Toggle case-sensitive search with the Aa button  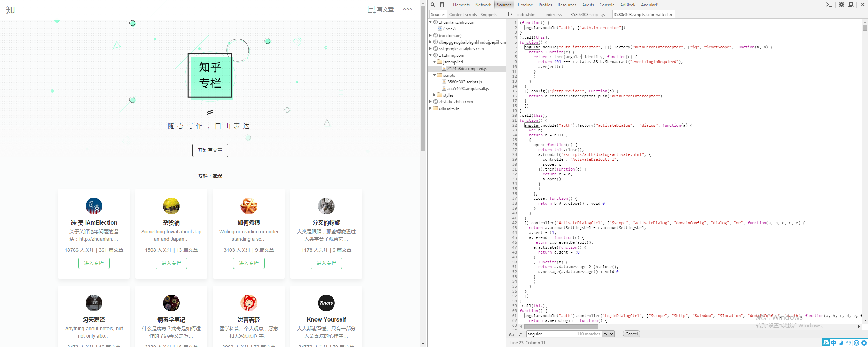[511, 334]
